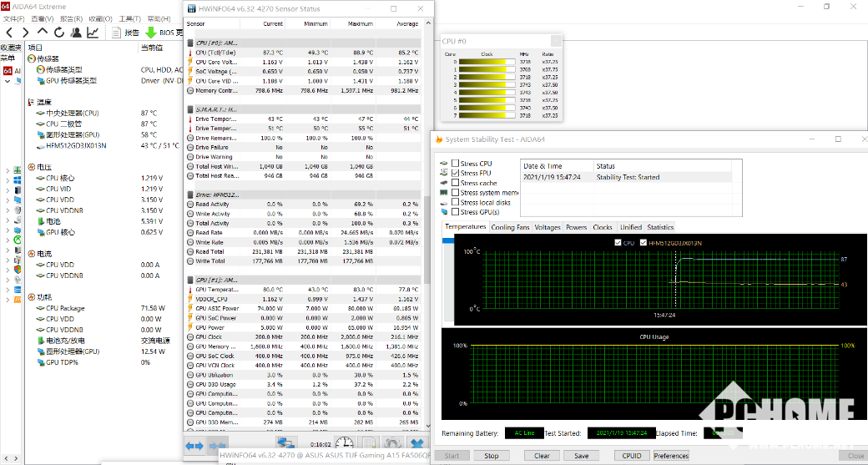The width and height of the screenshot is (868, 465).
Task: Enable the Stress system memory checkbox
Action: [x=455, y=193]
